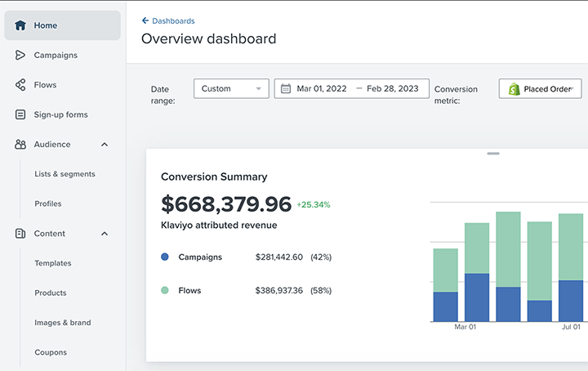Open Lists & segments in sidebar
This screenshot has height=371, width=588.
coord(65,174)
